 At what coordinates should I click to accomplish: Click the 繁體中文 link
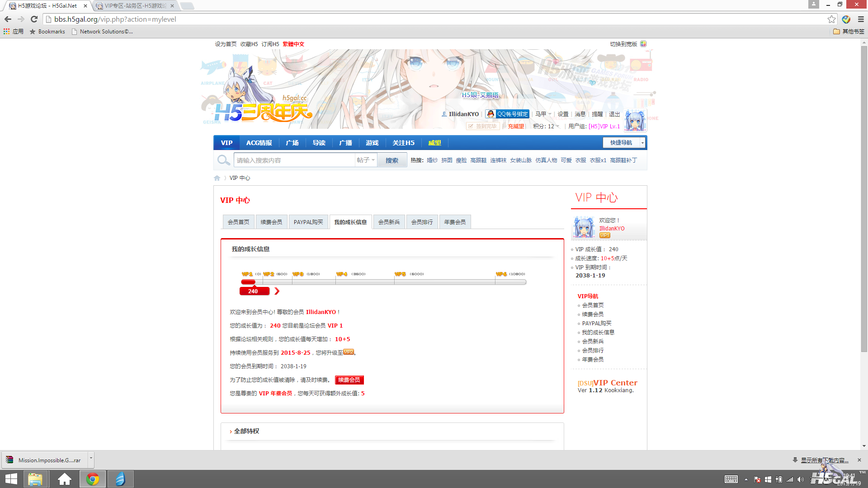[x=293, y=44]
